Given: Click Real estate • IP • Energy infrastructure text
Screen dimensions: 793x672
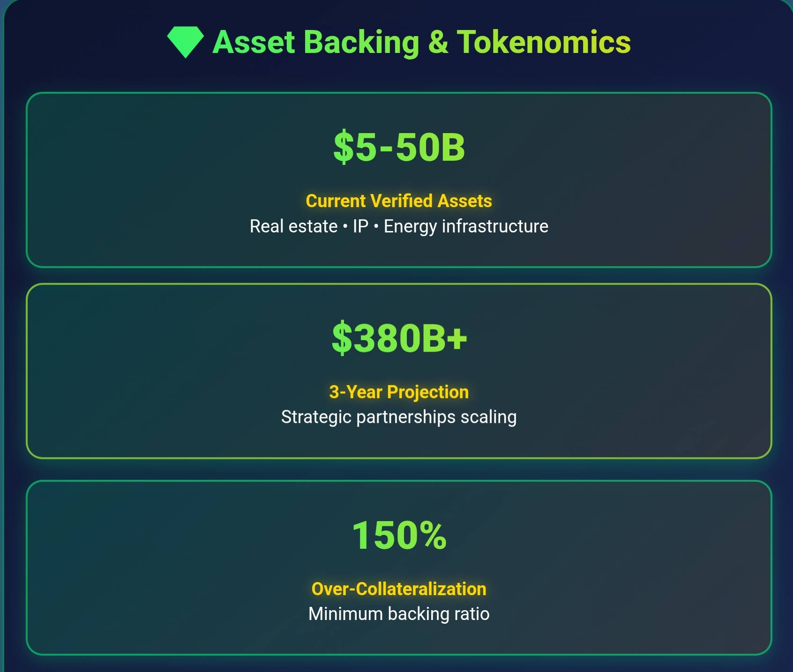Looking at the screenshot, I should coord(399,226).
